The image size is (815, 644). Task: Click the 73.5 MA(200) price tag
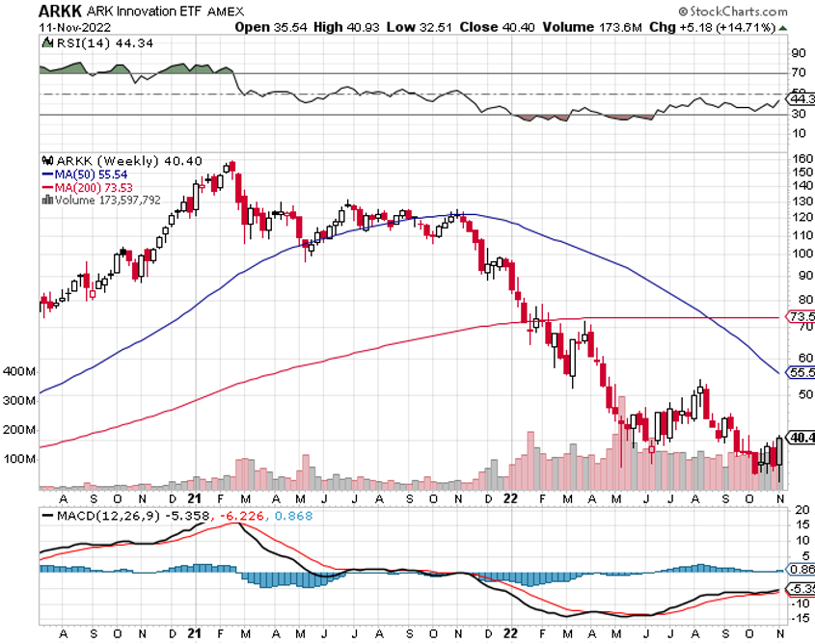point(801,316)
